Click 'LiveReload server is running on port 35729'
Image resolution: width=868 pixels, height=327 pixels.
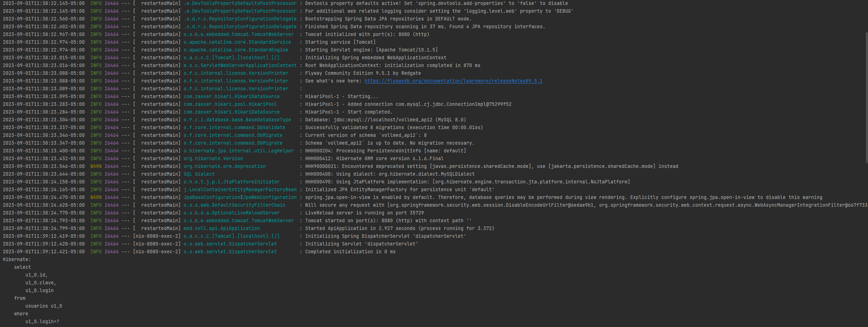click(364, 213)
